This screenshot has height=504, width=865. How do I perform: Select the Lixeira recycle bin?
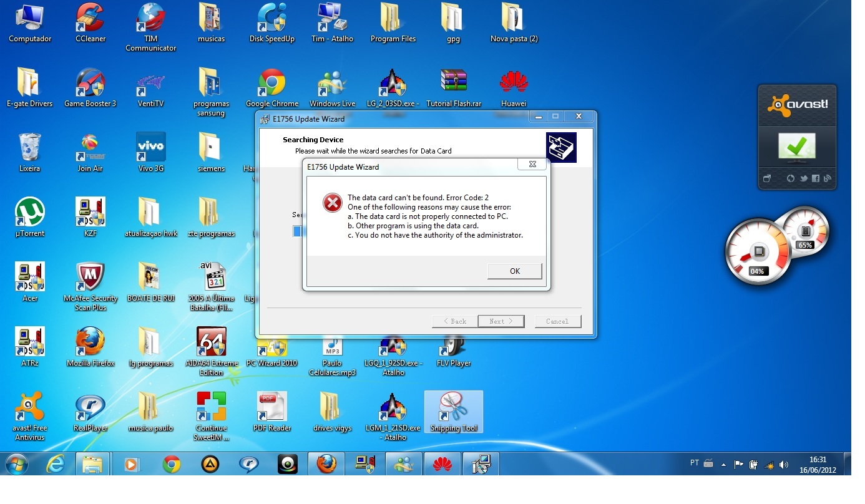click(x=29, y=153)
